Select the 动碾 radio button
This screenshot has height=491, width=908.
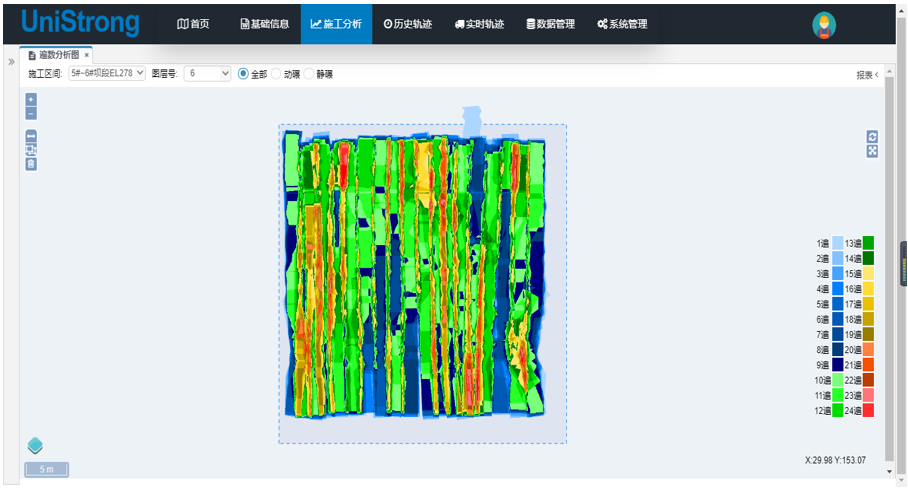pos(277,74)
